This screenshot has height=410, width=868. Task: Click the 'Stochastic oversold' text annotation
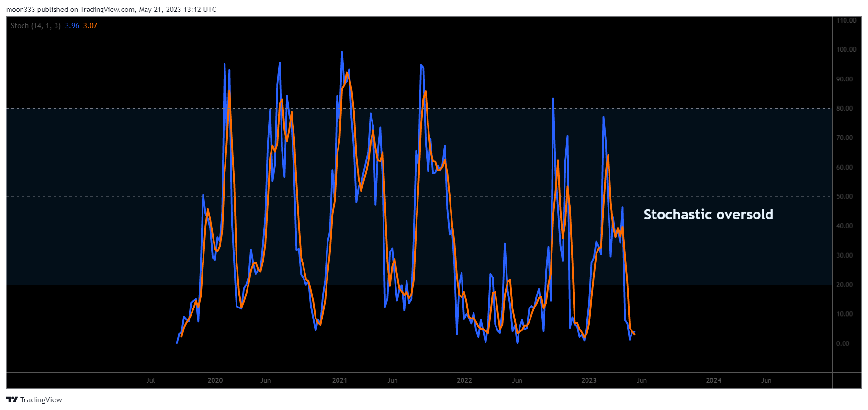tap(708, 215)
